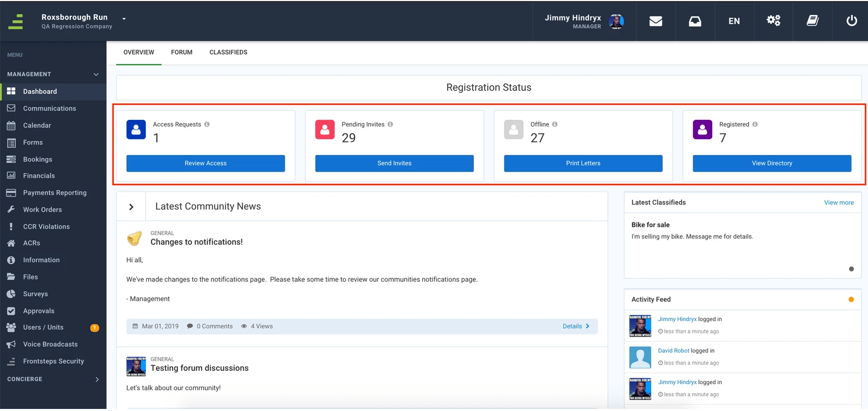Open Communications label in sidebar menu
The height and width of the screenshot is (411, 868).
click(49, 109)
